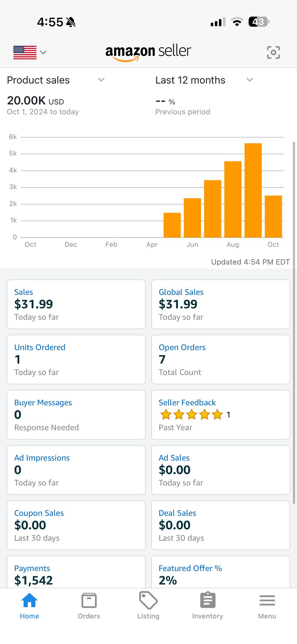
Task: Expand the Last 12 months dropdown
Action: [250, 80]
